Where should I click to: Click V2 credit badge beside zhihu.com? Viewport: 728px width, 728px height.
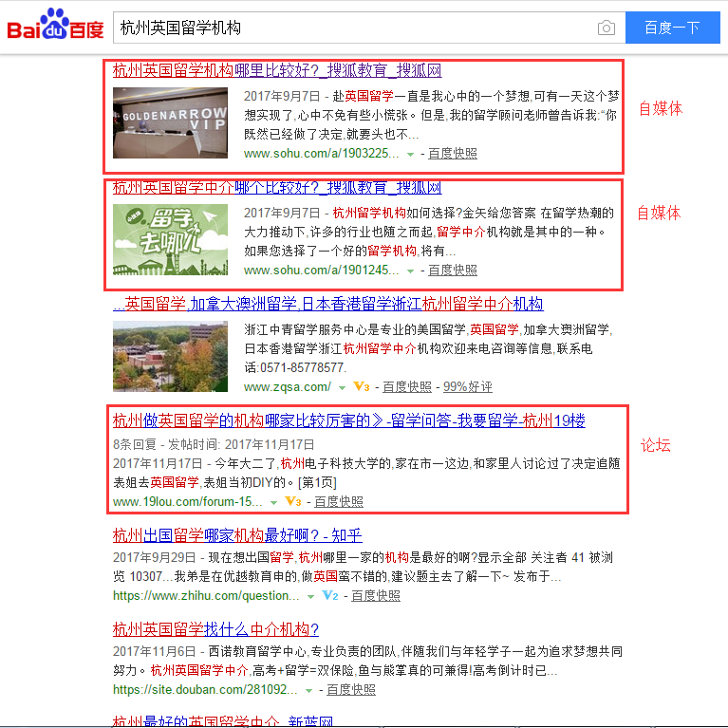[x=329, y=595]
